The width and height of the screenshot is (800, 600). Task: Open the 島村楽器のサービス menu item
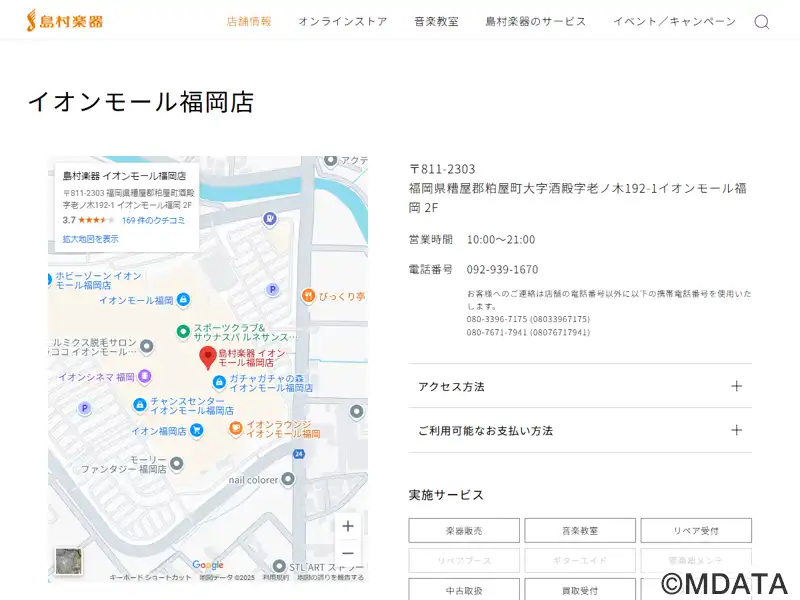[x=536, y=21]
